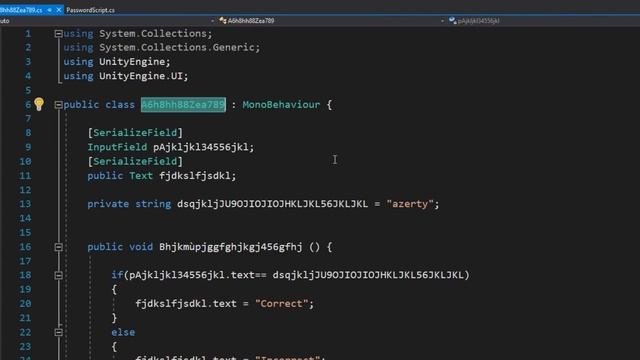The height and width of the screenshot is (360, 640).
Task: Click the Text type on line 11
Action: pos(141,176)
